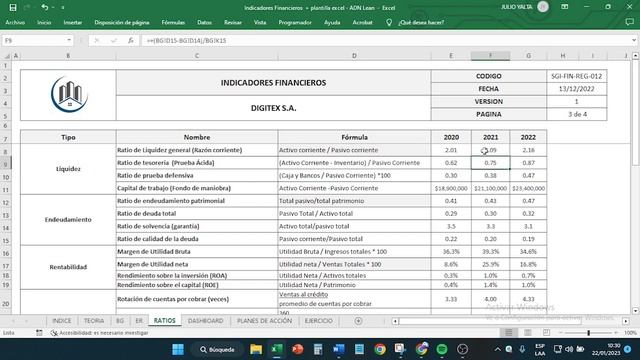640x360 pixels.
Task: Switch to the EJERCICIO sheet tab
Action: pyautogui.click(x=318, y=321)
